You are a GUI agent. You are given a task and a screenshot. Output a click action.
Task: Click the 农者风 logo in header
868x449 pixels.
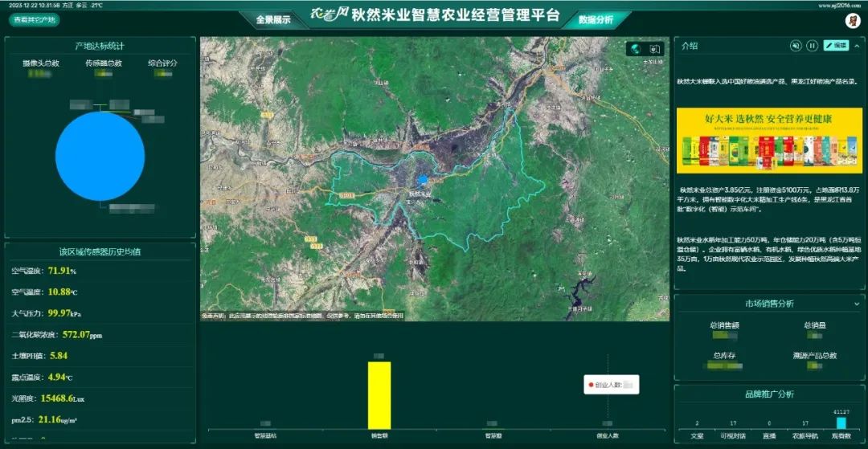click(330, 15)
